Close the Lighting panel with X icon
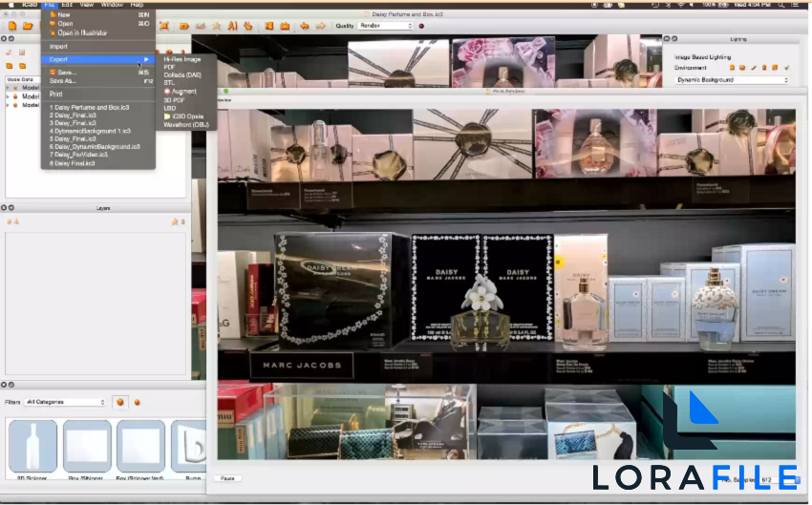Viewport: 812px width, 505px height. coord(667,39)
